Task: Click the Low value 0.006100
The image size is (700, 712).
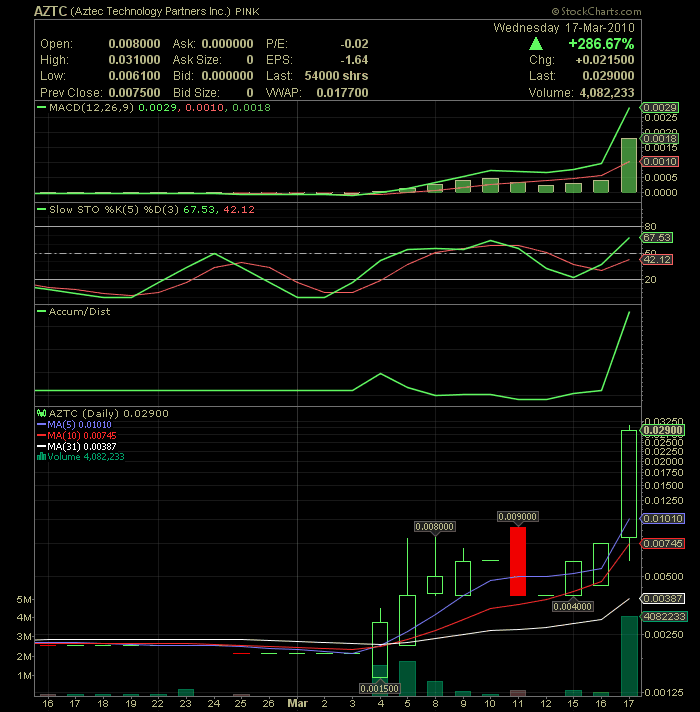Action: tap(134, 76)
